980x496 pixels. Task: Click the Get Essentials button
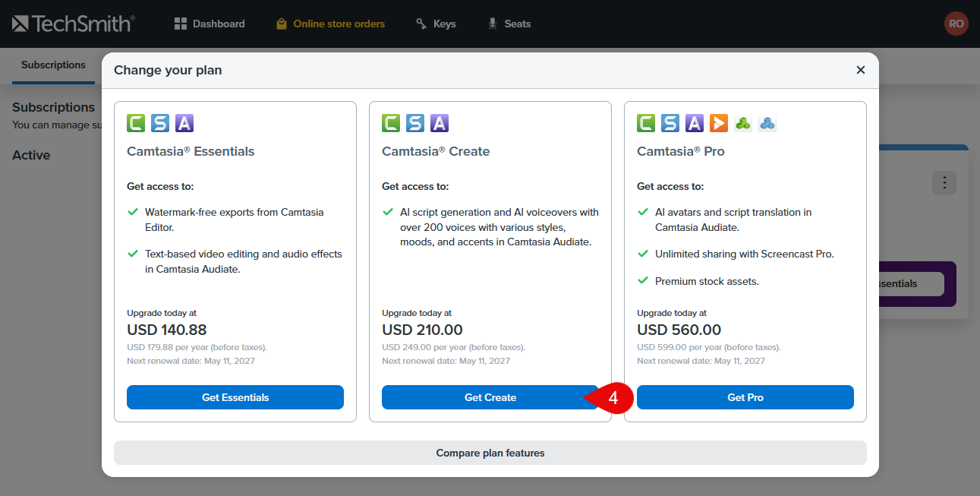pos(235,397)
